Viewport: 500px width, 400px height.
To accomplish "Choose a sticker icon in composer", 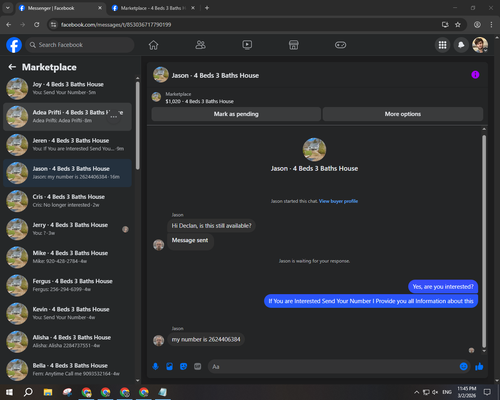I will click(183, 367).
